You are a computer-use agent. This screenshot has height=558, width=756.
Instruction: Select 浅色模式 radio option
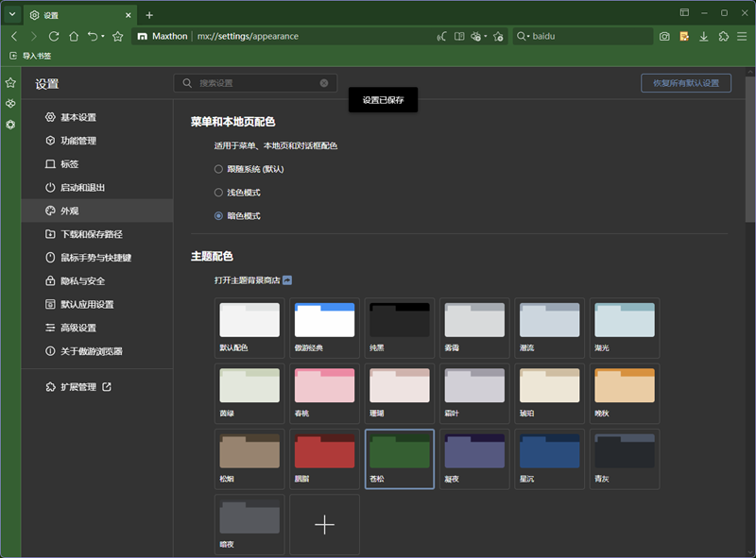coord(219,193)
